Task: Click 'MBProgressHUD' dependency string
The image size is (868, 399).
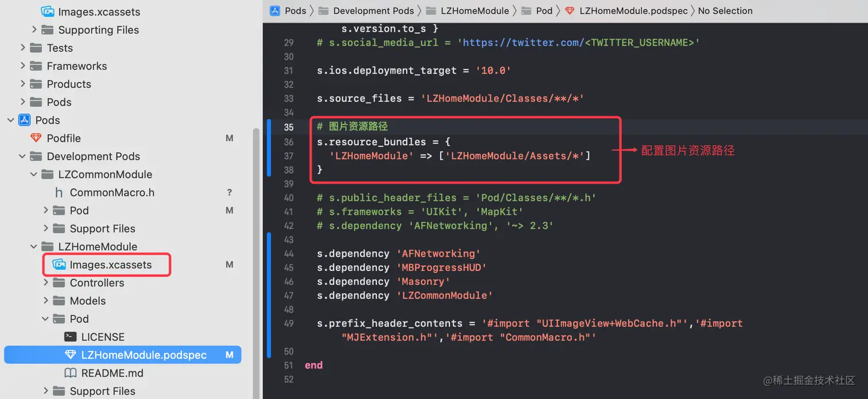Action: coord(441,268)
